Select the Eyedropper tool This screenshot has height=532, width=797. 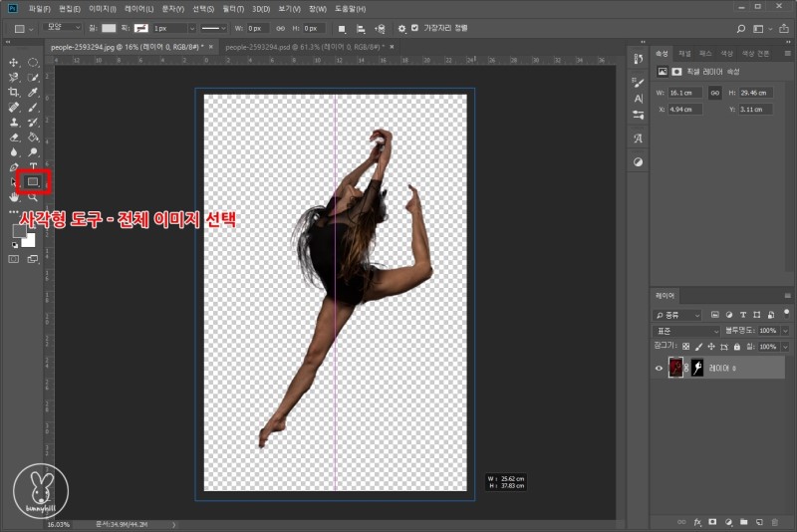(33, 92)
